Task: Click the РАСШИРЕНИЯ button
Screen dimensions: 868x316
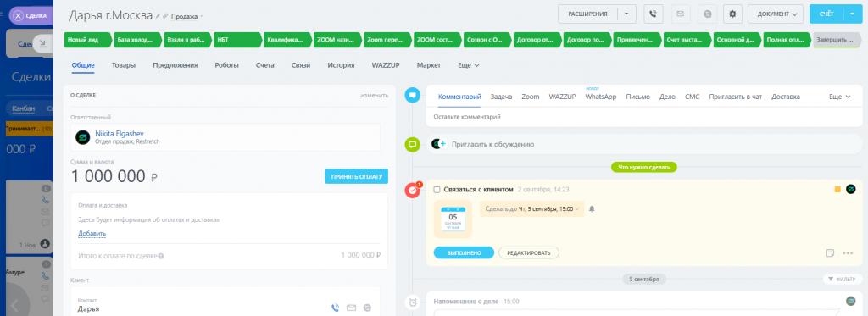Action: 587,14
